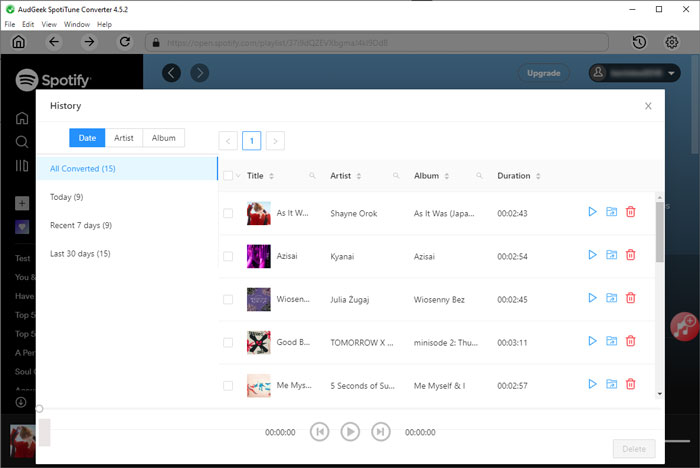Play current track in history player

(350, 432)
